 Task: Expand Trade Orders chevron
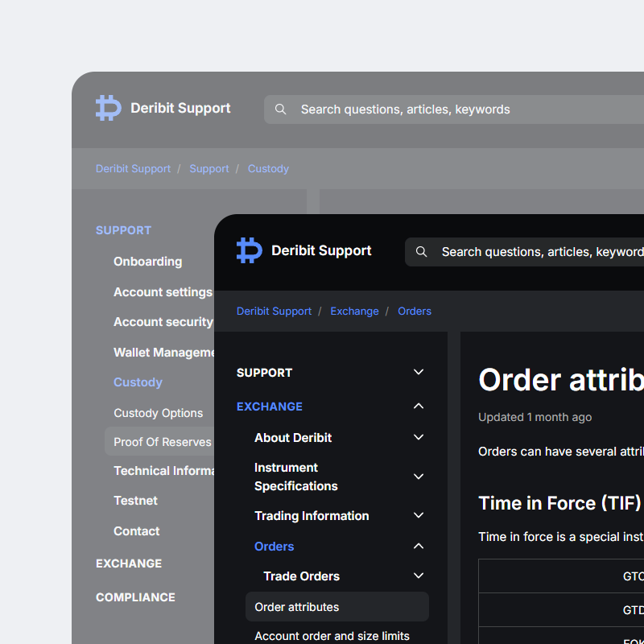pos(419,576)
